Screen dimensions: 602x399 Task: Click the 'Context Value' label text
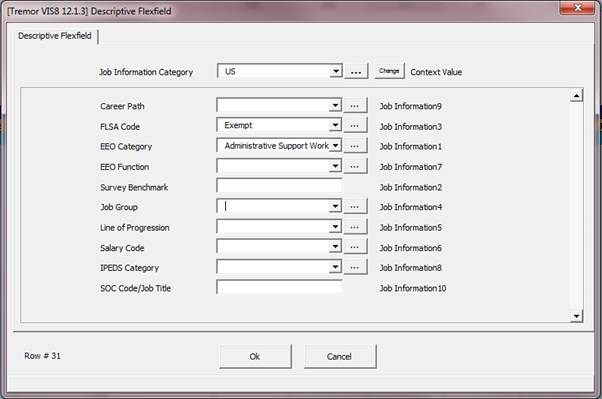tap(436, 72)
